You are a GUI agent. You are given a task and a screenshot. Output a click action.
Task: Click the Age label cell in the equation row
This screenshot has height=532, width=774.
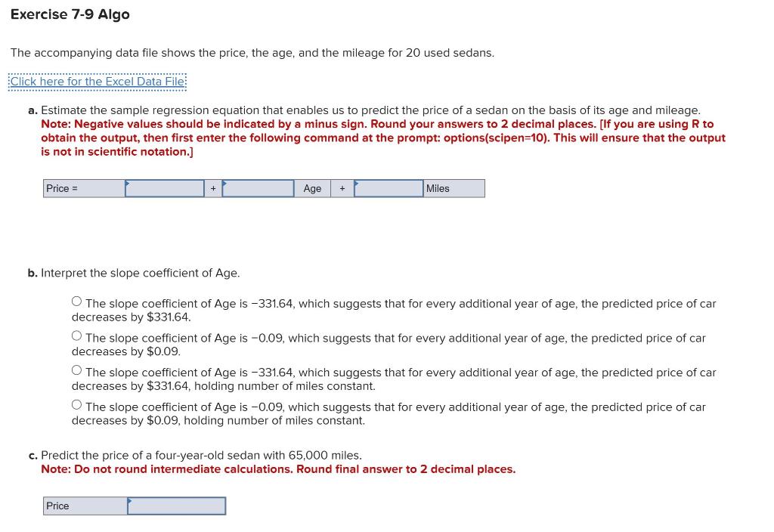tap(312, 188)
